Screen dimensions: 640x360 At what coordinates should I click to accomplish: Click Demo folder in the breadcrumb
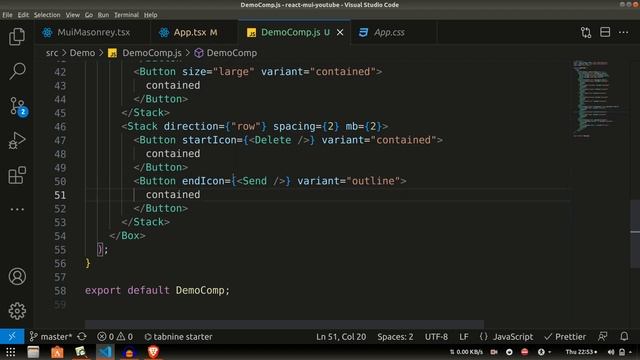[82, 53]
